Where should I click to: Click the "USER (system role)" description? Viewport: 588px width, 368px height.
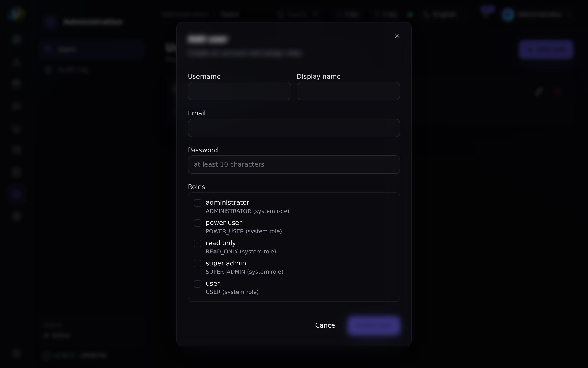[x=232, y=292]
